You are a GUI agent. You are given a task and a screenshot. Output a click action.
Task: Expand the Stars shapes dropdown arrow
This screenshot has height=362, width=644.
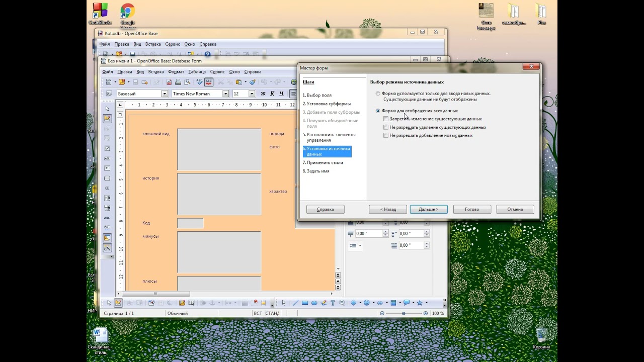pos(426,303)
